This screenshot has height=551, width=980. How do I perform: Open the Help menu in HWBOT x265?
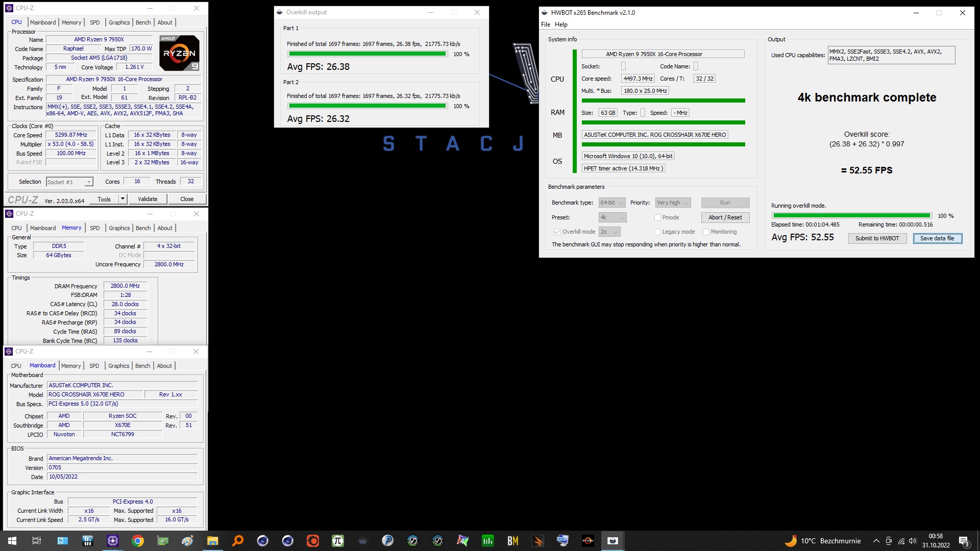561,24
